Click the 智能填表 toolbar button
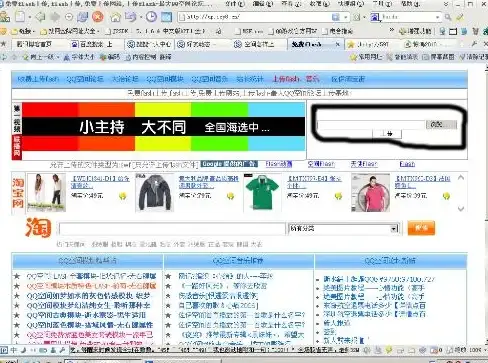 [402, 57]
